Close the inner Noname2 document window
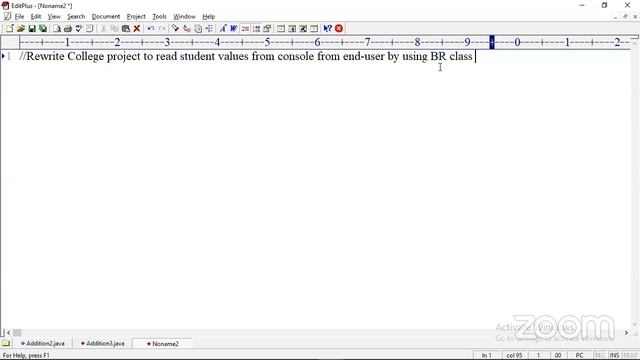Viewport: 640px width, 360px height. 635,17
